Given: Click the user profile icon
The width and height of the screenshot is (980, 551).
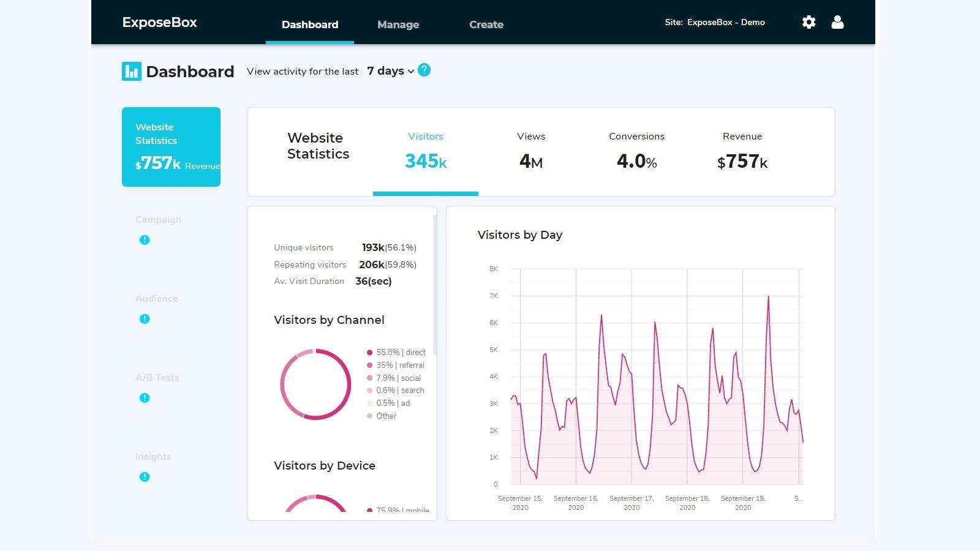Looking at the screenshot, I should pyautogui.click(x=837, y=22).
